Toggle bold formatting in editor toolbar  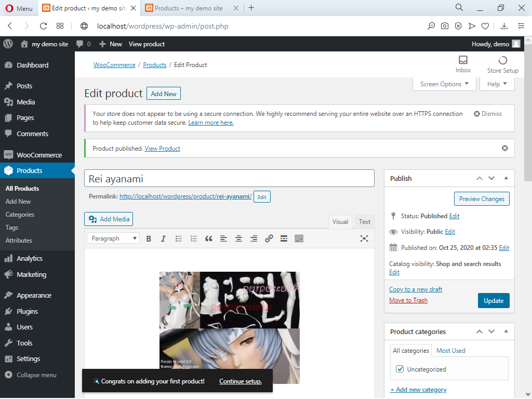click(148, 239)
